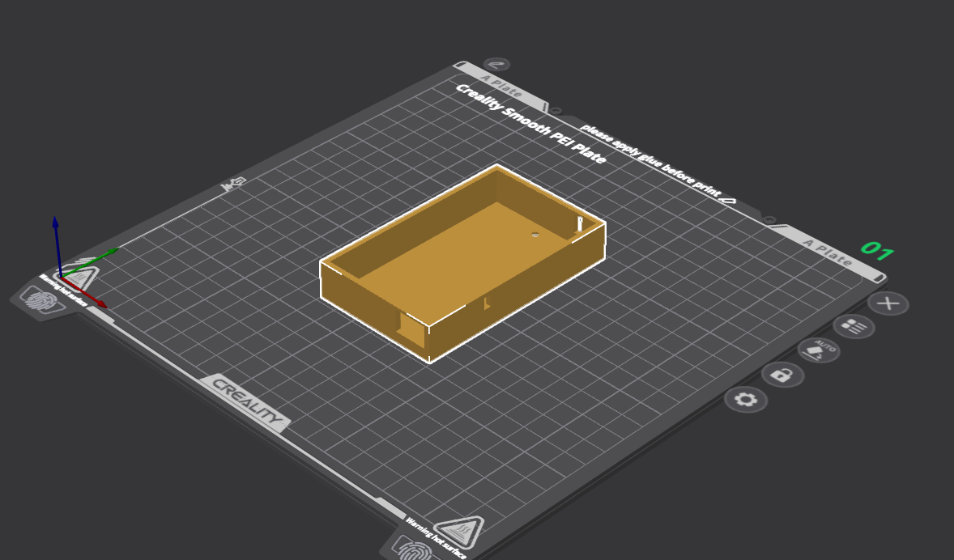Arrange objects on this plate
954x560 pixels.
(x=854, y=326)
